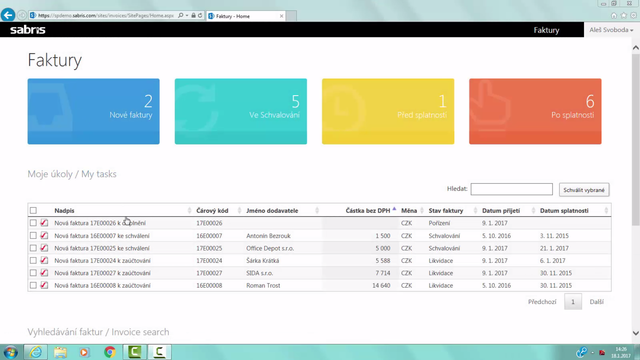Click the sabris logo
The image size is (640, 360).
tap(28, 30)
